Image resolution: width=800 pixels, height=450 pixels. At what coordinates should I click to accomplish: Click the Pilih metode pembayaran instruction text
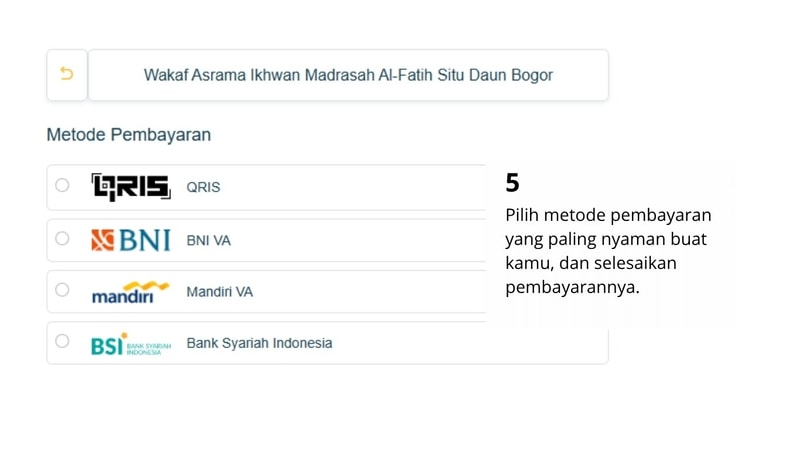coord(608,251)
